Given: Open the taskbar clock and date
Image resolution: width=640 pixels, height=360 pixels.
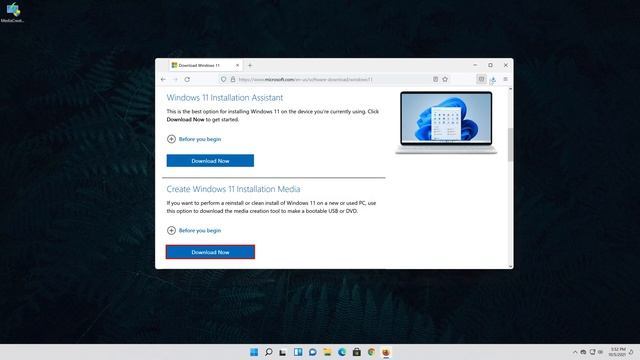Looking at the screenshot, I should (x=617, y=352).
